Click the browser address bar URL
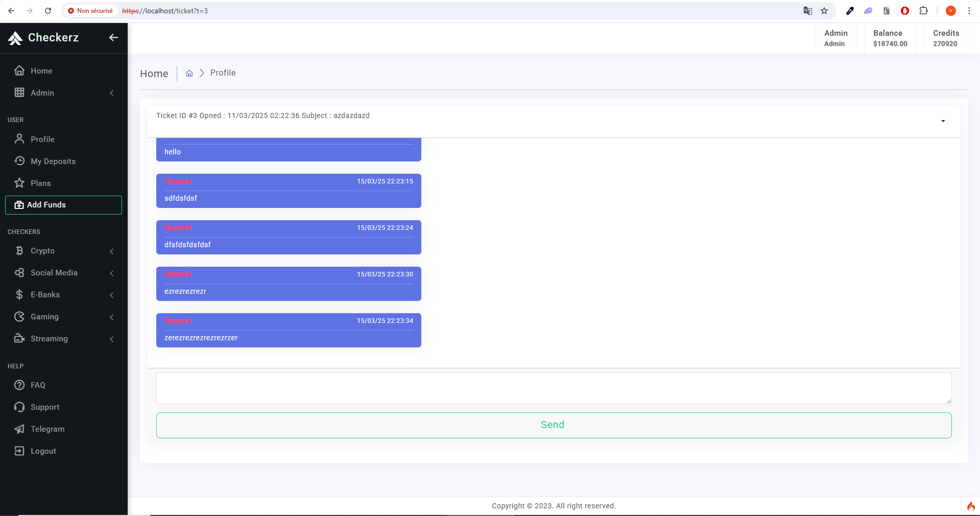This screenshot has width=980, height=516. tap(165, 11)
